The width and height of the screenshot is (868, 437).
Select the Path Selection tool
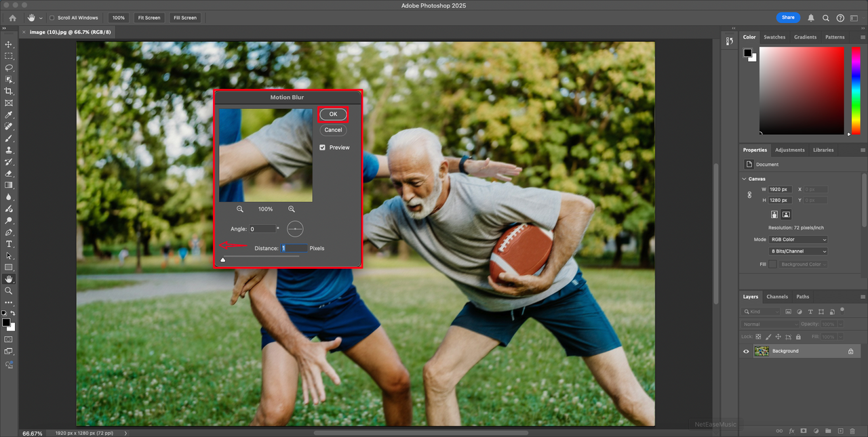[x=9, y=255]
